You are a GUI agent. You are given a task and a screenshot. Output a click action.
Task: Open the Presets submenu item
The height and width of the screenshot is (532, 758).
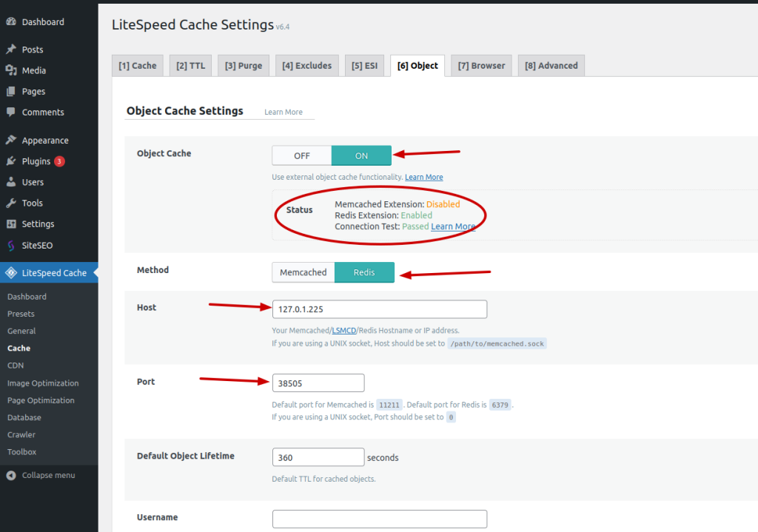click(21, 314)
